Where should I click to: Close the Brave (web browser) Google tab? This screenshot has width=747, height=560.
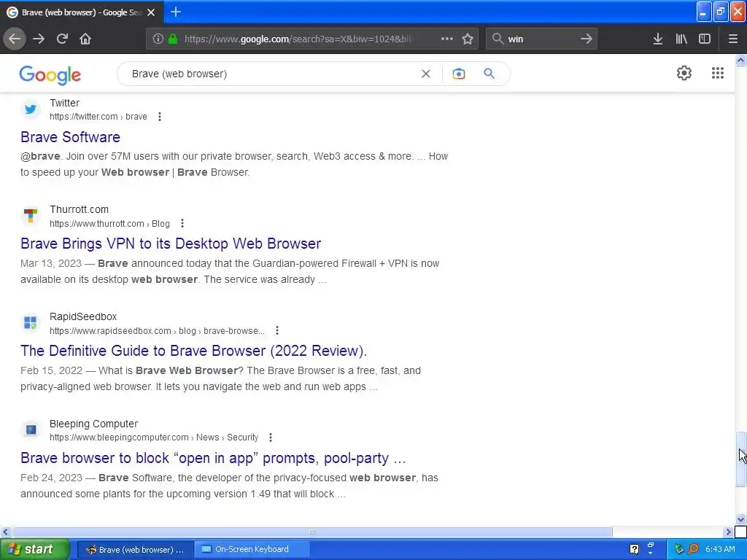pos(151,12)
